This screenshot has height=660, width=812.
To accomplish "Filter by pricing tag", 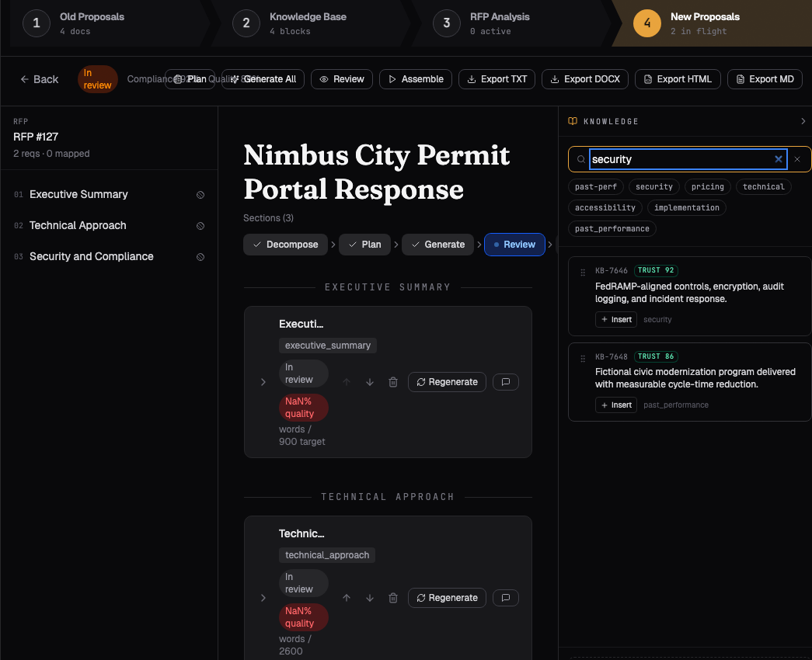I will point(707,187).
